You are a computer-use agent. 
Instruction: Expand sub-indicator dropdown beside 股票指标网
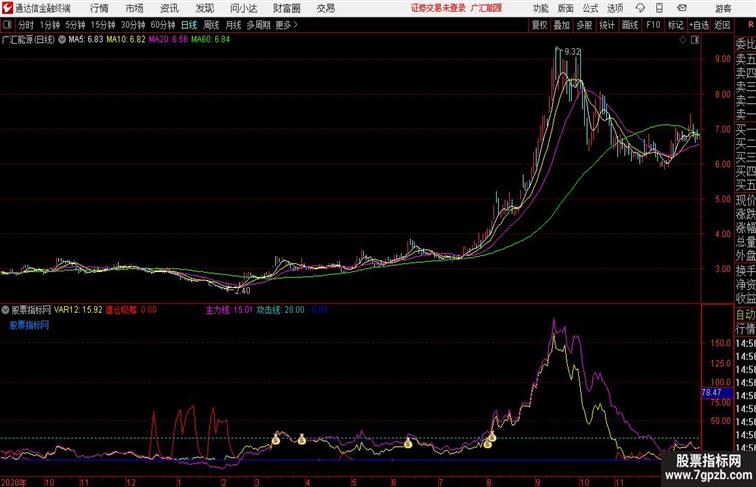tap(5, 310)
